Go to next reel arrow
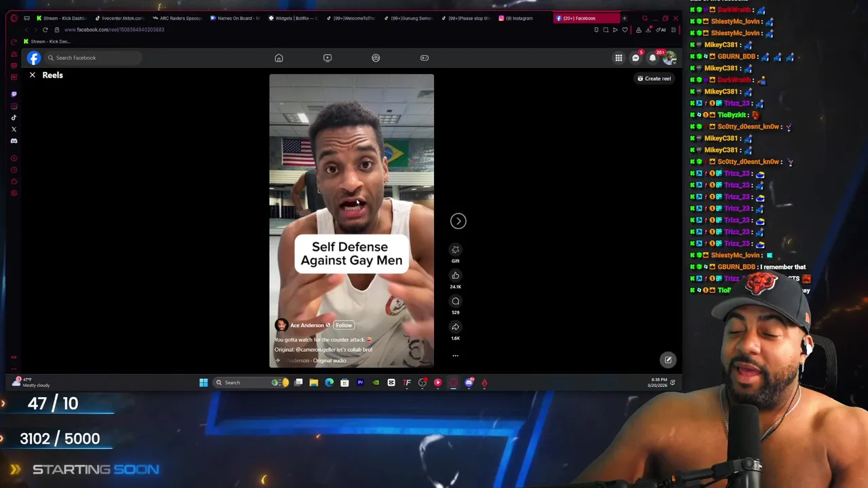868x488 pixels. [458, 221]
